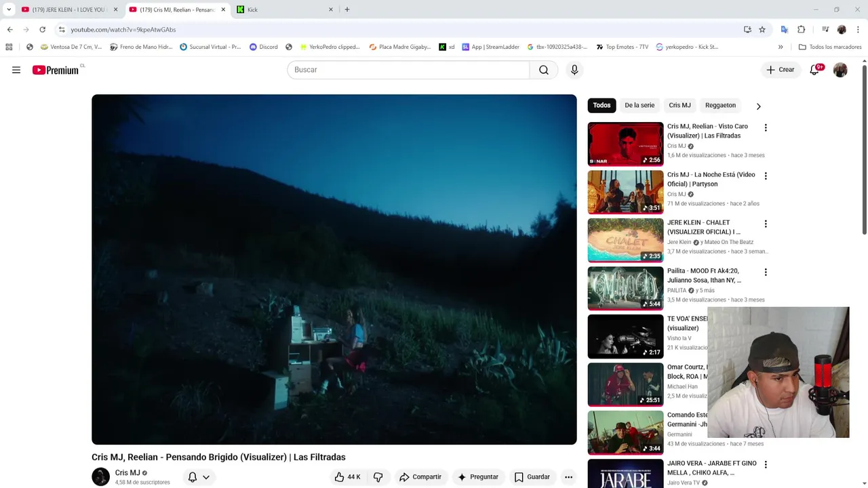Open the Pensando Brigido video title
The width and height of the screenshot is (868, 488).
pos(218,457)
